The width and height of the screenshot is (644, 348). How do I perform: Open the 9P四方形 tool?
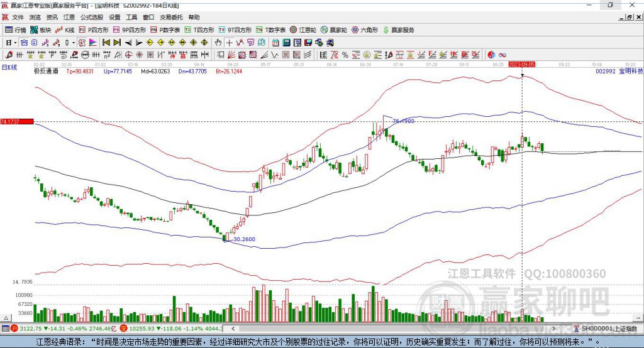[x=129, y=30]
